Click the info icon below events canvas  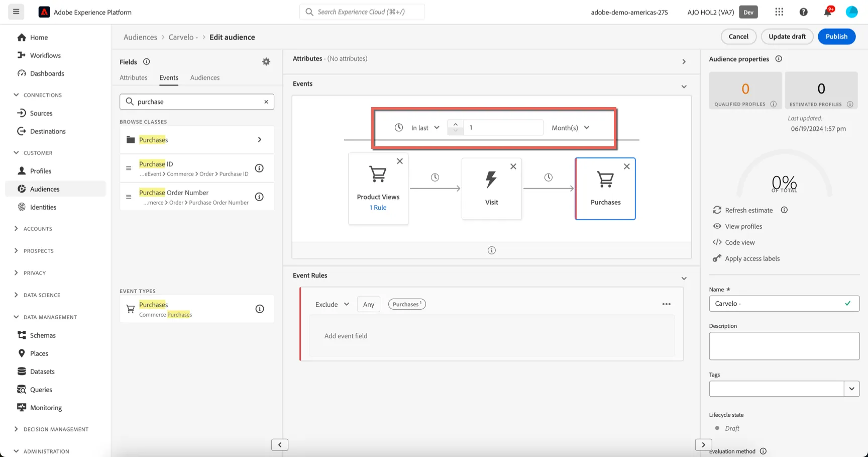[x=492, y=250]
